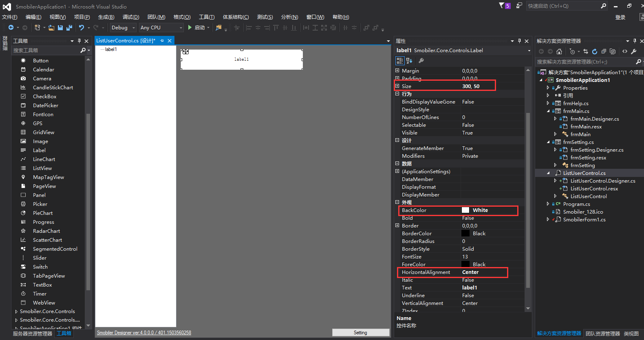Screen dimensions: 644x340
Task: Click the ForeColor Black swatch
Action: 465,265
